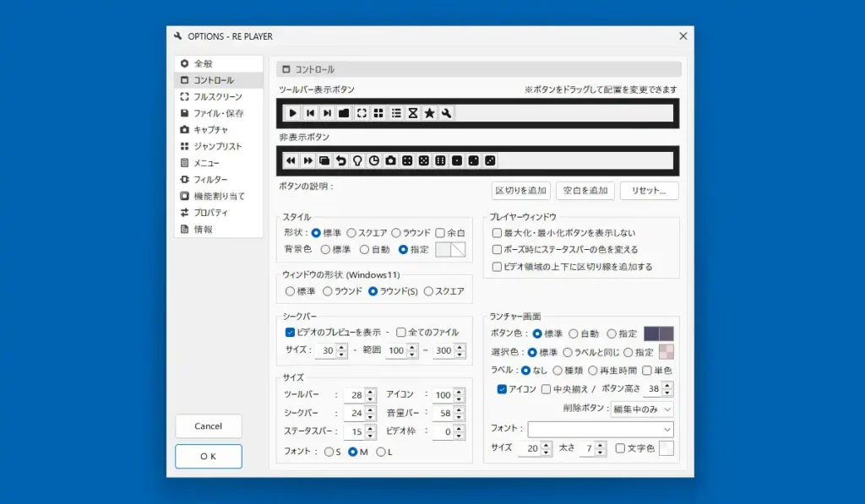865x504 pixels.
Task: Click the リセット button
Action: point(649,191)
